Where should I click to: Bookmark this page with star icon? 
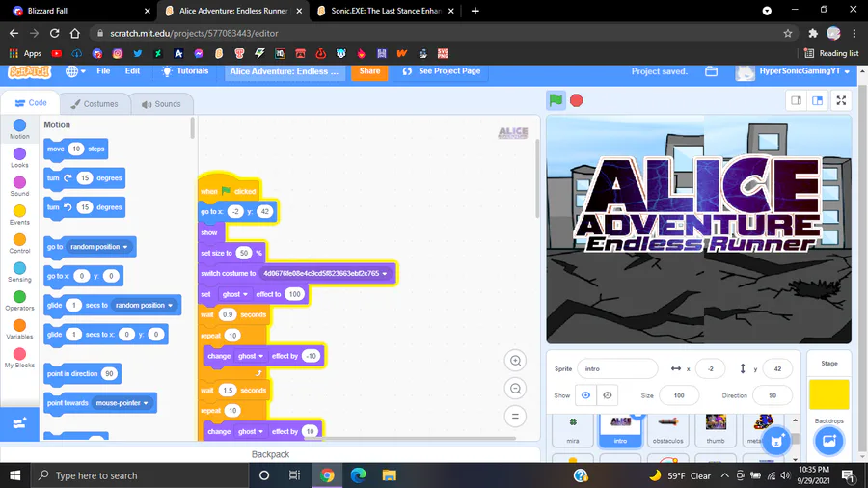788,33
